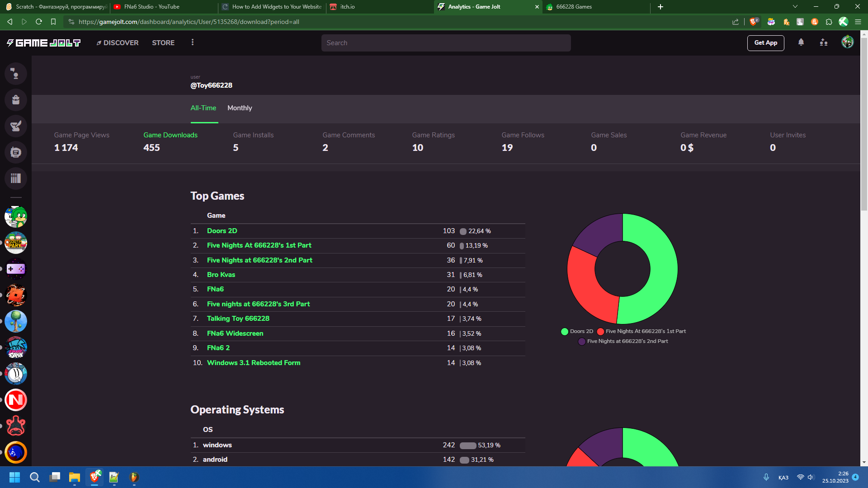This screenshot has width=868, height=488.
Task: Open the Terraria tree community in sidebar
Action: pyautogui.click(x=16, y=322)
